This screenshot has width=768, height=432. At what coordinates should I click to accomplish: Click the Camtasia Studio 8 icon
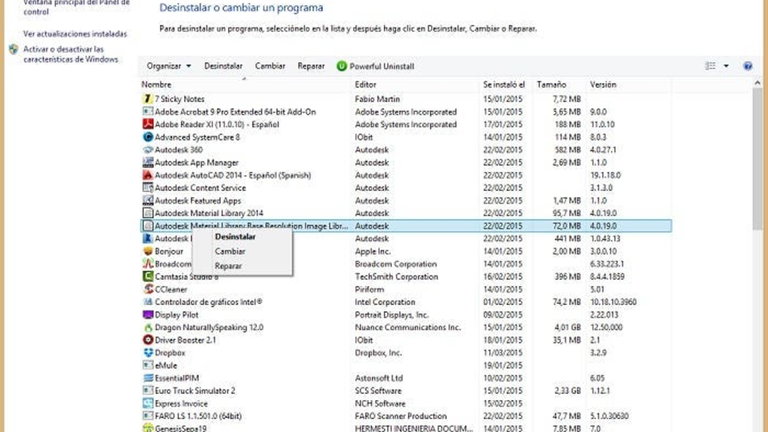(x=147, y=277)
